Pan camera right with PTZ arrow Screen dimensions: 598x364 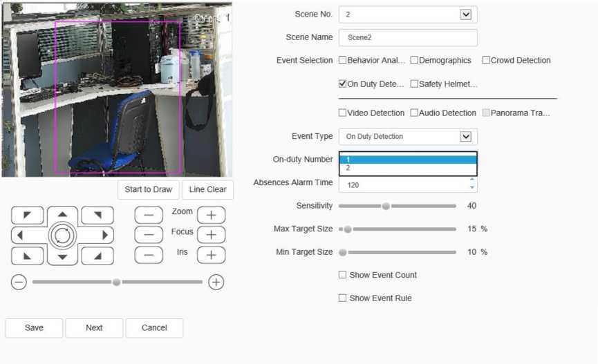click(104, 236)
